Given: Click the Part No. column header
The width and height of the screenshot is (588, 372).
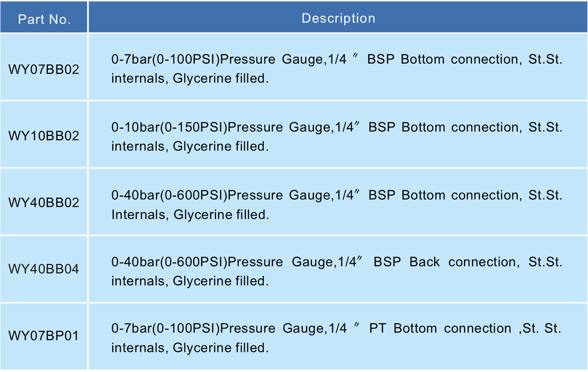Looking at the screenshot, I should point(44,19).
